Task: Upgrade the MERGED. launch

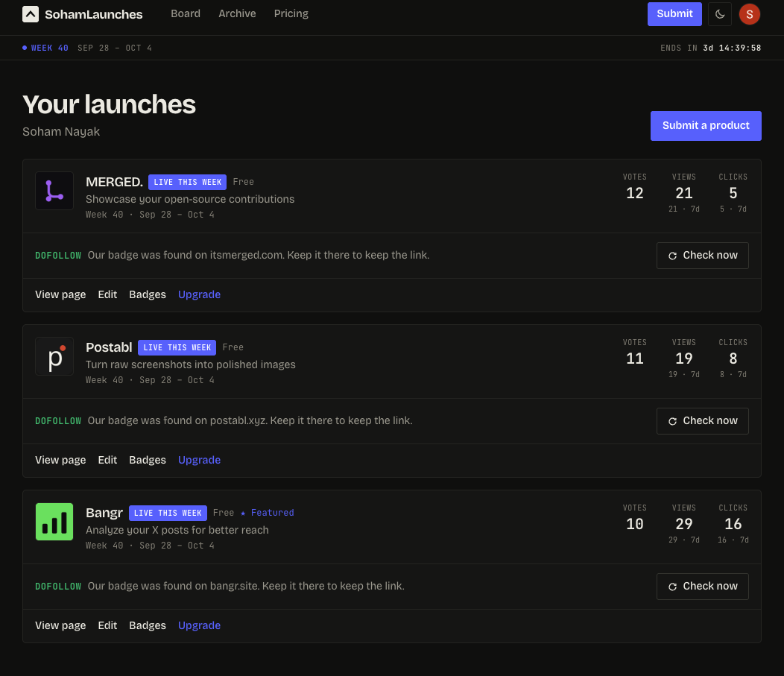Action: [x=200, y=294]
